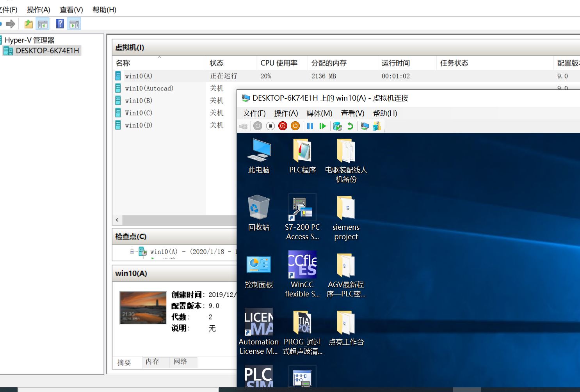The image size is (580, 392).
Task: Open the blue Help question-mark icon
Action: coord(60,24)
